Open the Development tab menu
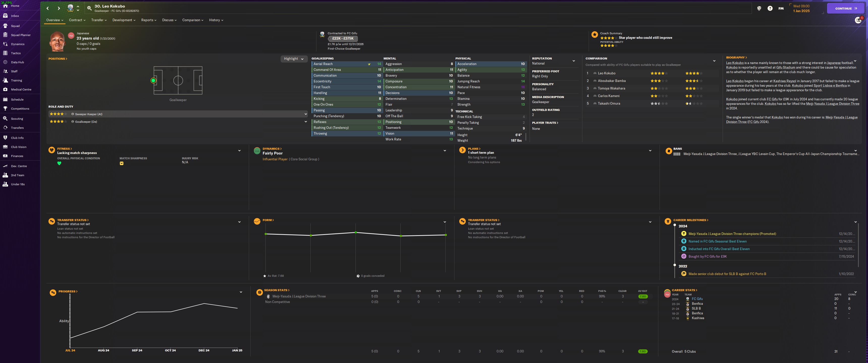The width and height of the screenshot is (868, 363). pyautogui.click(x=124, y=20)
